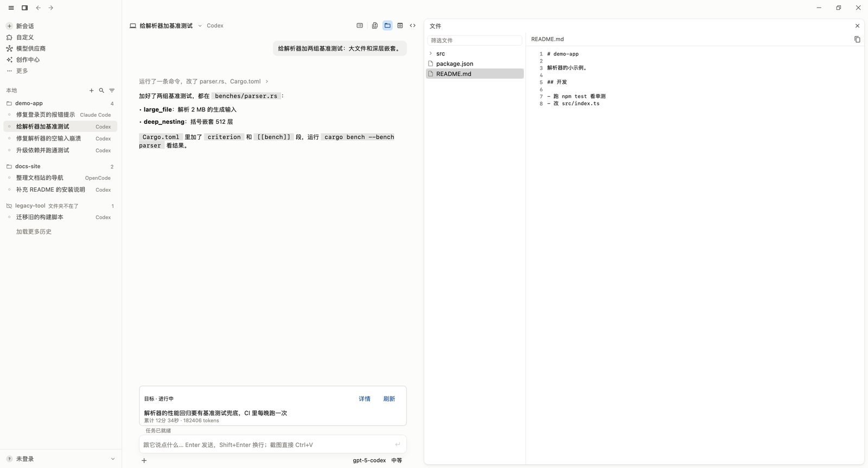
Task: Load more history with 加载更多历史
Action: click(34, 232)
